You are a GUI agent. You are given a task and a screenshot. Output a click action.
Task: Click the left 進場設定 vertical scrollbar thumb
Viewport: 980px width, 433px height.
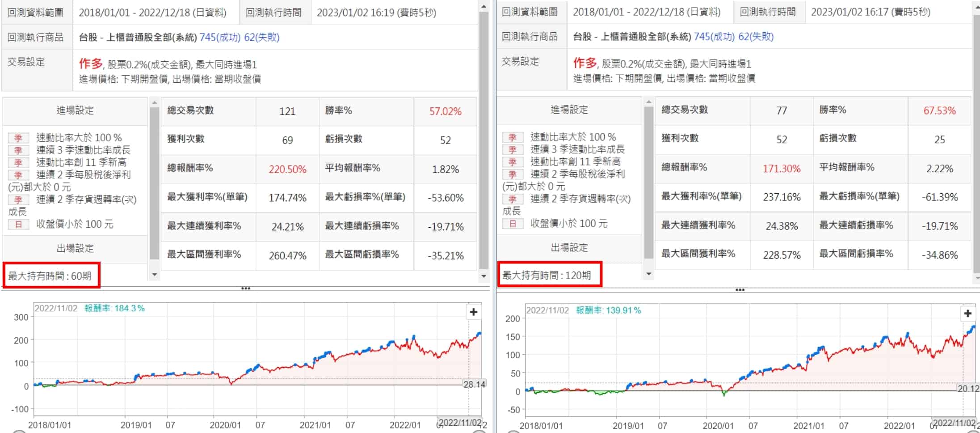click(x=154, y=183)
